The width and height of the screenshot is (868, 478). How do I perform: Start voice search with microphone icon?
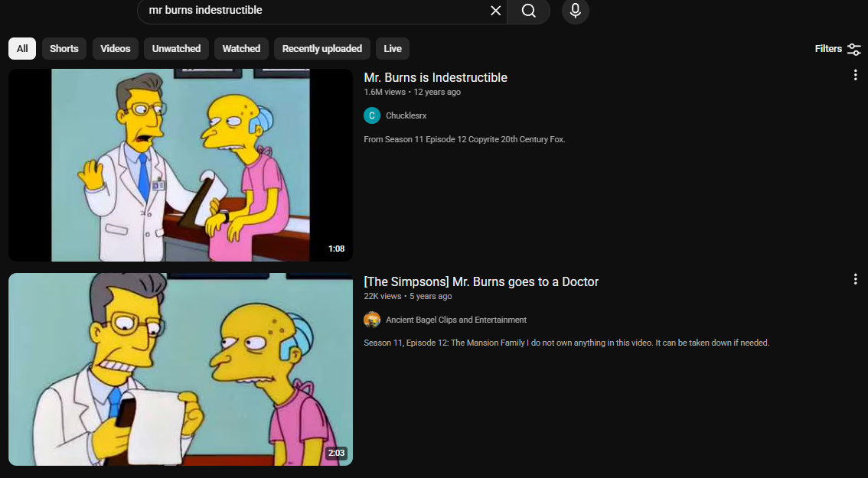(x=575, y=11)
